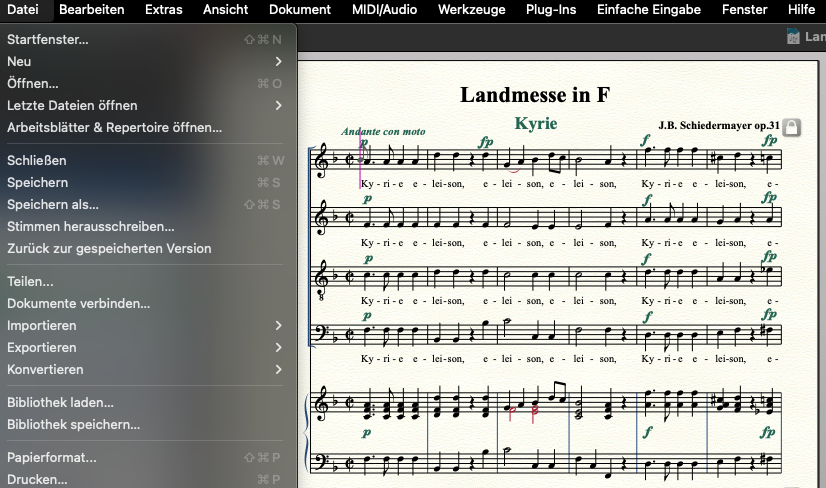Open the Dokument menu
Viewport: 826px width, 488px height.
tap(300, 9)
